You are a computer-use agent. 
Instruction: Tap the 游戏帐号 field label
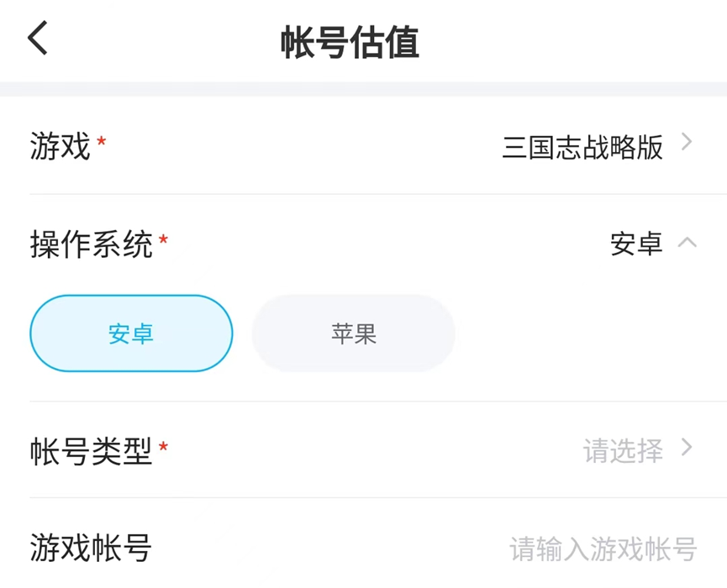91,549
